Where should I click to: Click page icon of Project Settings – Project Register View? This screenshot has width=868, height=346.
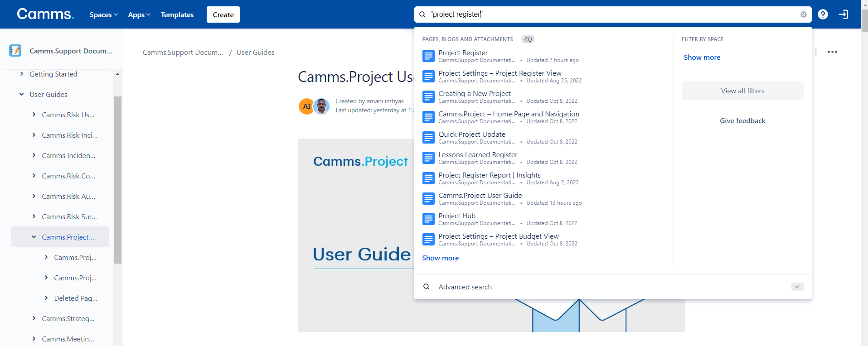pyautogui.click(x=428, y=76)
